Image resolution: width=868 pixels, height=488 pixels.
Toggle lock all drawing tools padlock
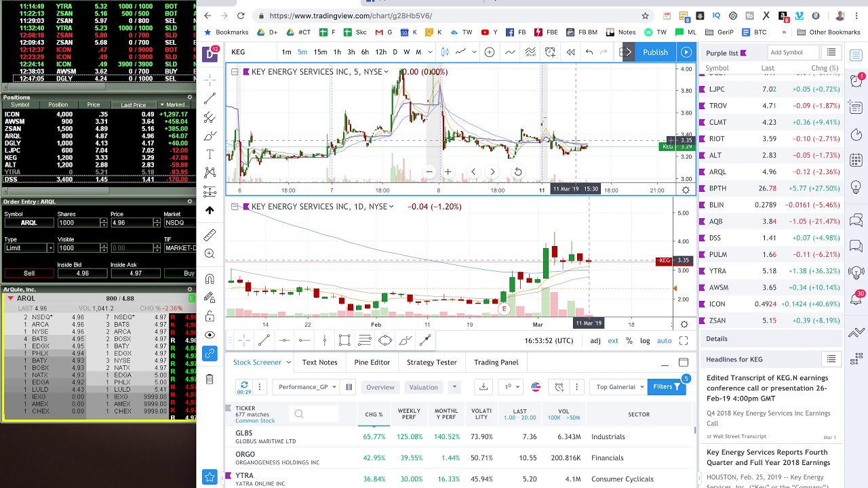210,316
